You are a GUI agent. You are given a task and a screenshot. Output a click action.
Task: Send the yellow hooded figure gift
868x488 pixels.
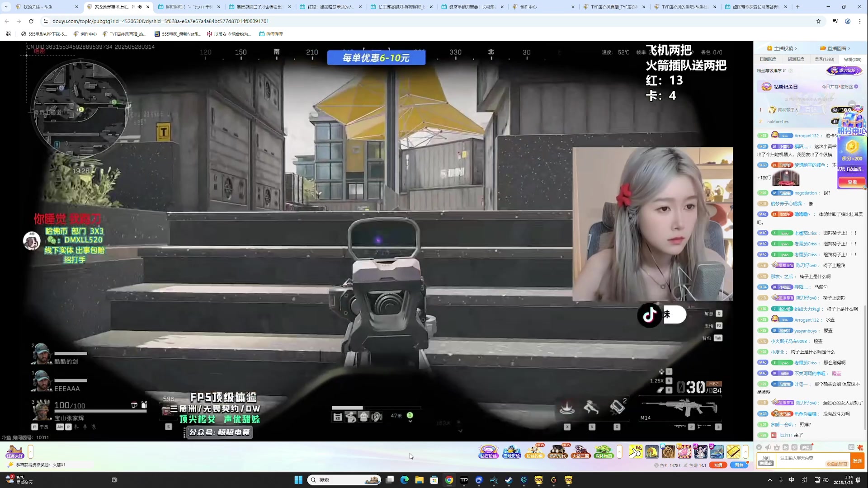652,451
